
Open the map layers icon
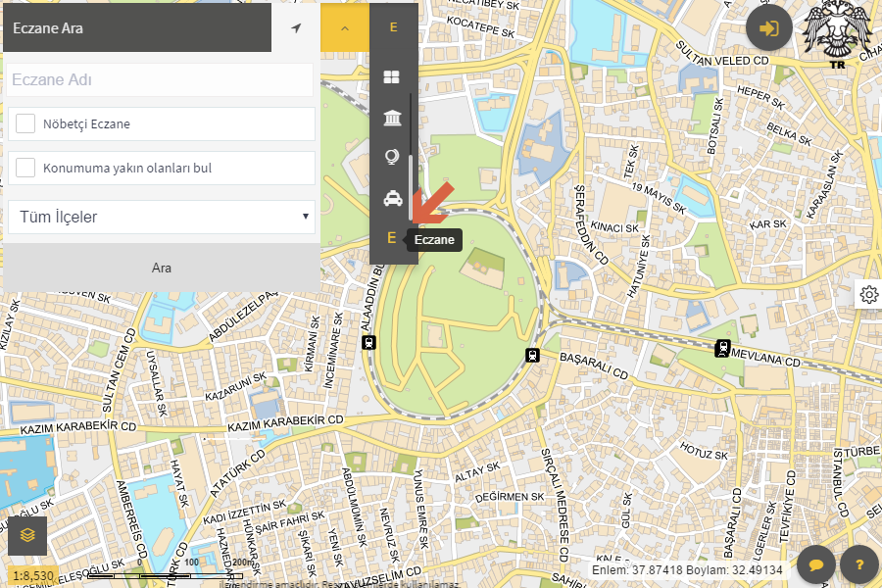click(27, 536)
